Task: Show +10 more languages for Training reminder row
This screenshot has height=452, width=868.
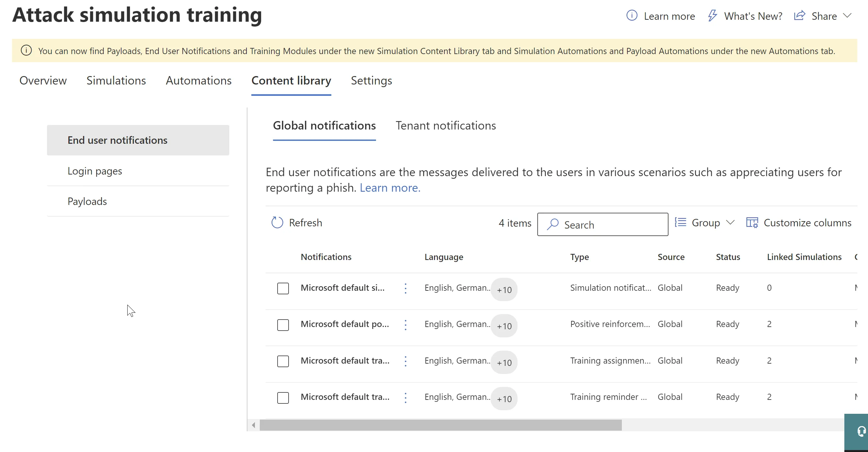Action: pyautogui.click(x=504, y=399)
